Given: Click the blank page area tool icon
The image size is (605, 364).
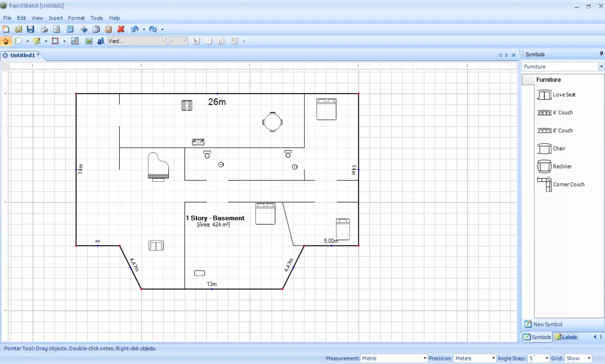Looking at the screenshot, I should click(19, 41).
